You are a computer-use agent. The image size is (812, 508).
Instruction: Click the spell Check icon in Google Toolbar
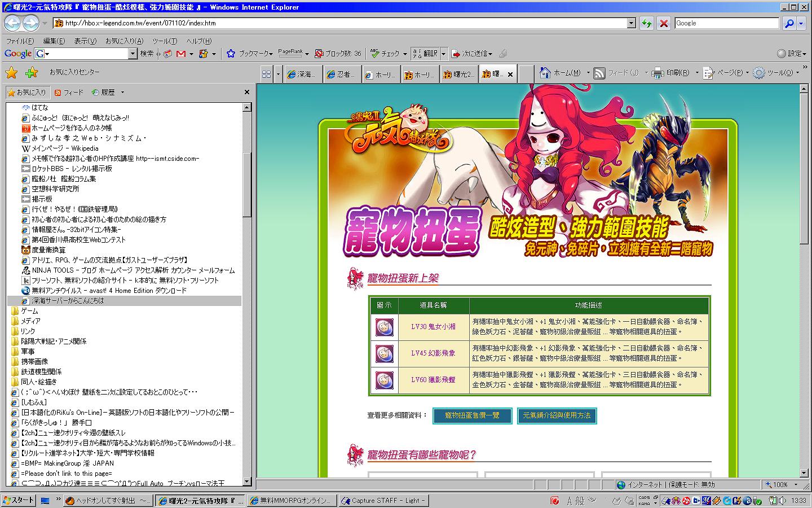tap(375, 54)
